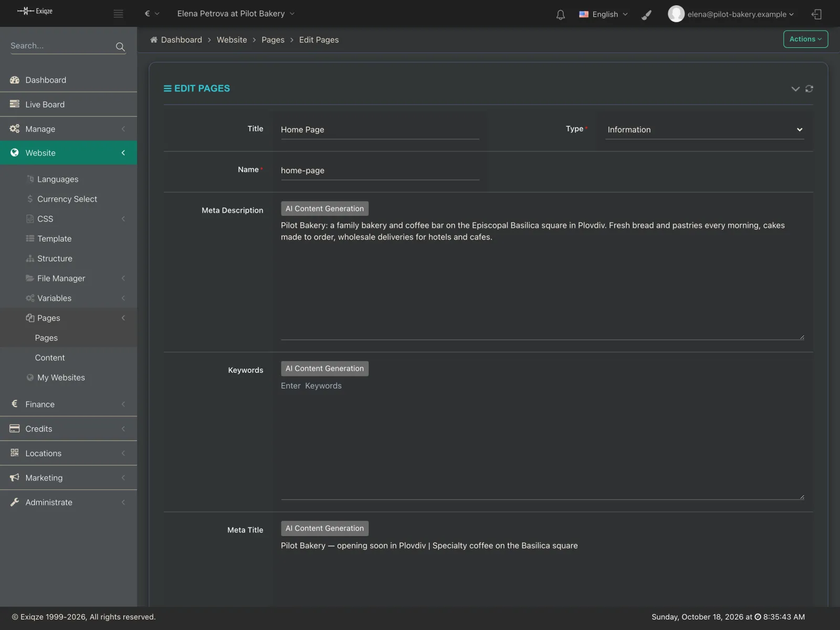Open Languages in the Website submenu
Viewport: 840px width, 630px height.
point(58,179)
